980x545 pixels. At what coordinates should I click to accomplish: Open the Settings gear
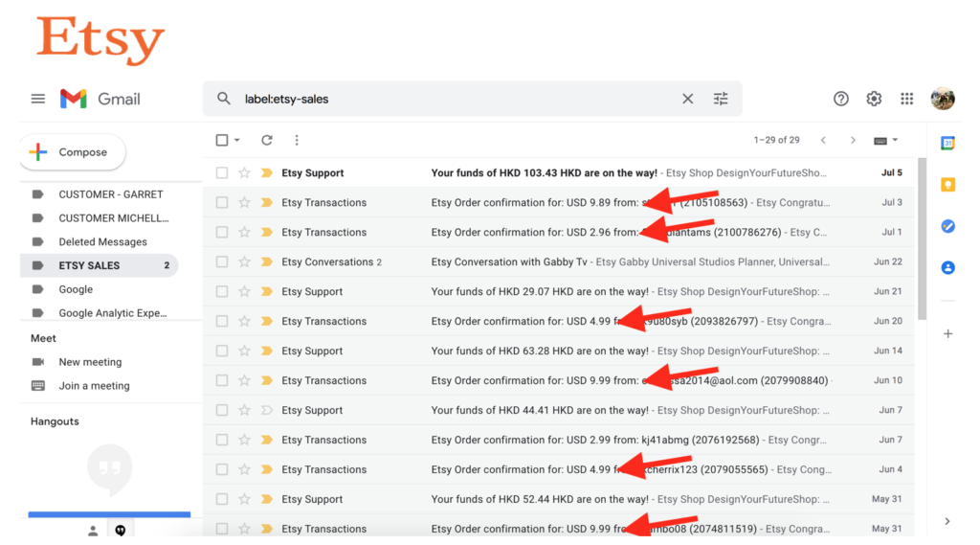(x=874, y=99)
